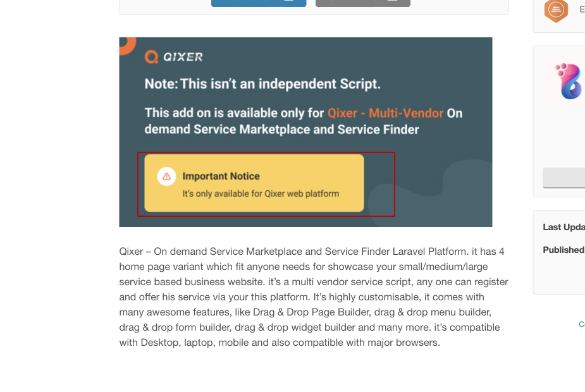Click the letter beside the hexagon badge
The height and width of the screenshot is (392, 585).
point(581,10)
